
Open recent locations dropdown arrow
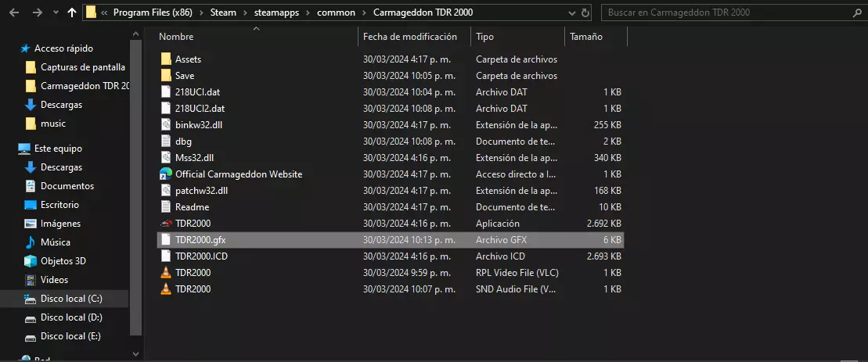pos(56,13)
